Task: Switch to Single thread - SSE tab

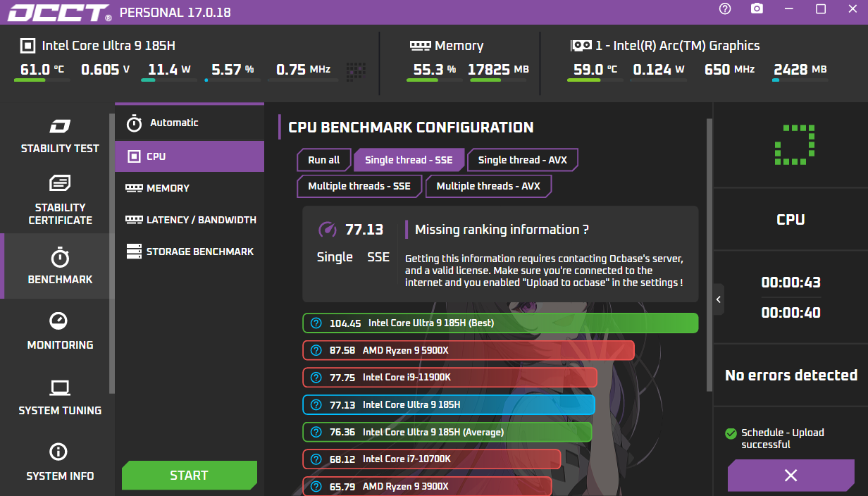Action: click(409, 160)
